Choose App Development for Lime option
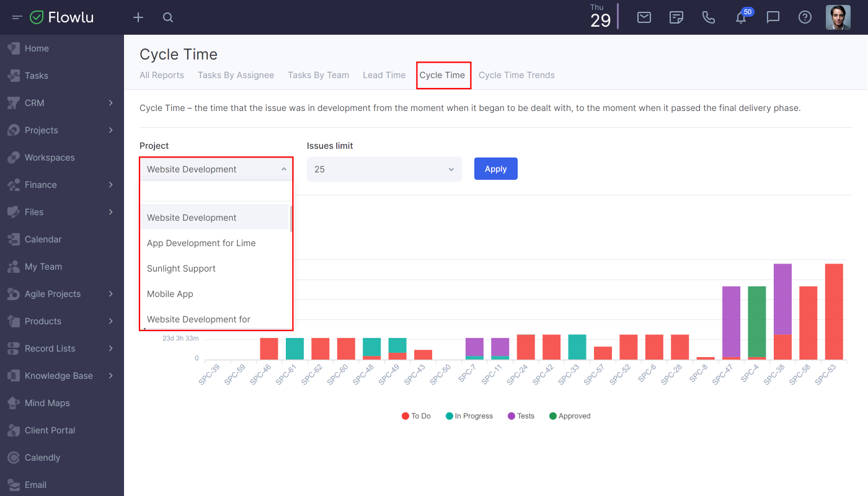This screenshot has width=868, height=496. [215, 243]
